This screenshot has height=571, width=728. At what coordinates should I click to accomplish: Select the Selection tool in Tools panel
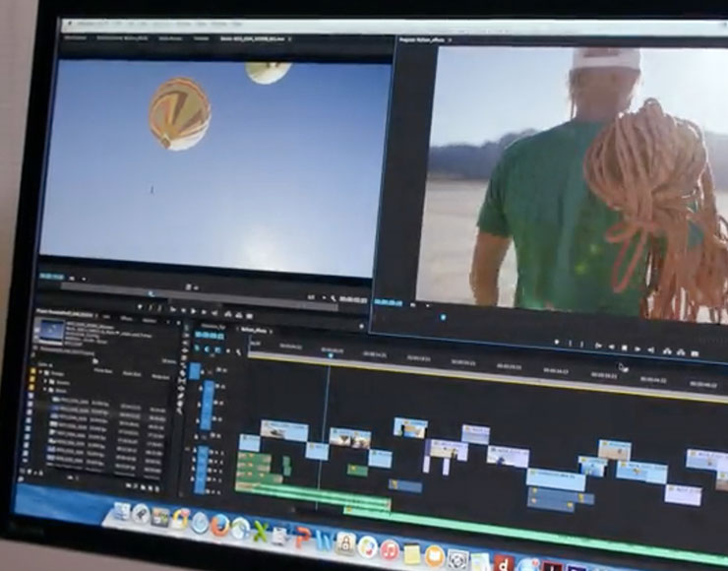pyautogui.click(x=188, y=328)
